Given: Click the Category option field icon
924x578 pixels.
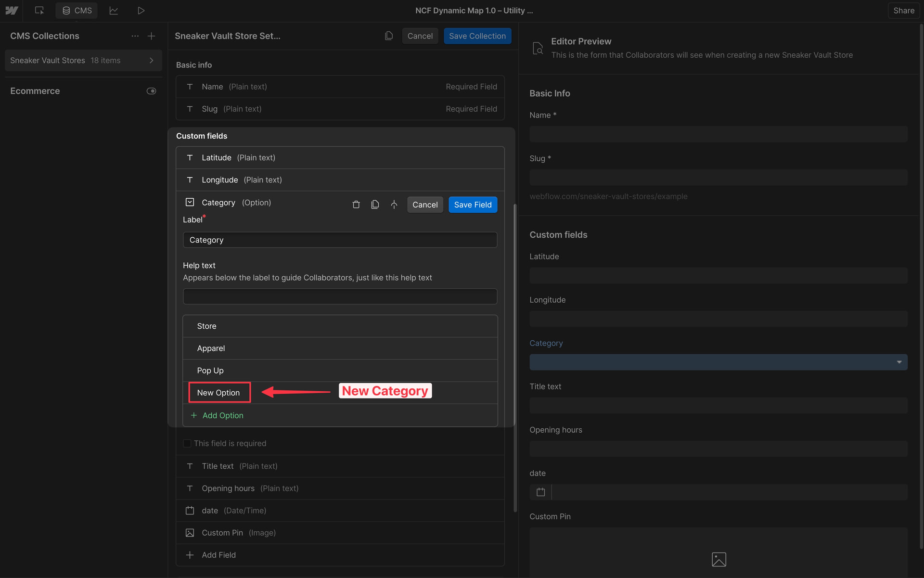Looking at the screenshot, I should pyautogui.click(x=190, y=202).
